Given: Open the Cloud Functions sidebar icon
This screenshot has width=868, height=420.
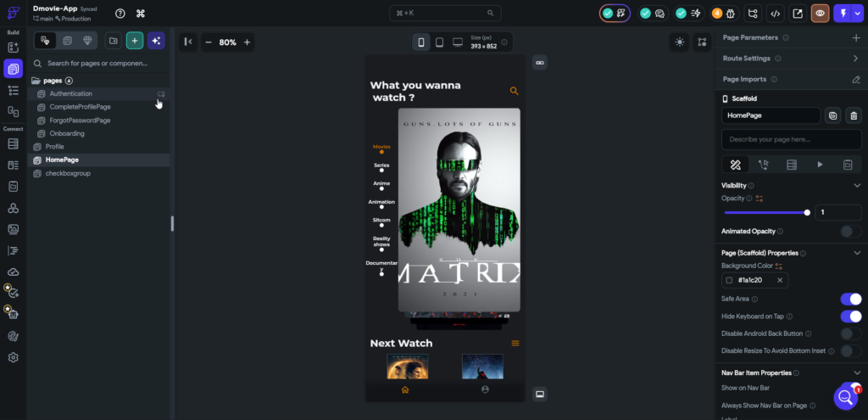Looking at the screenshot, I should 14,272.
